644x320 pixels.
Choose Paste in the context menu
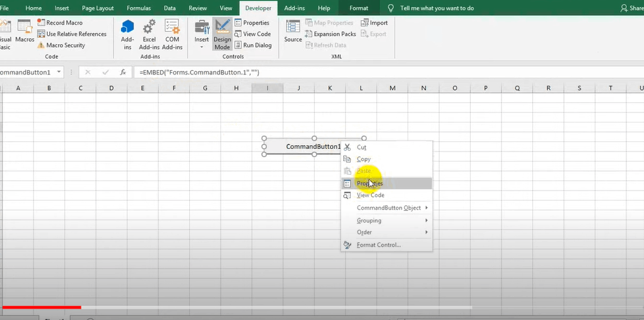(387, 170)
